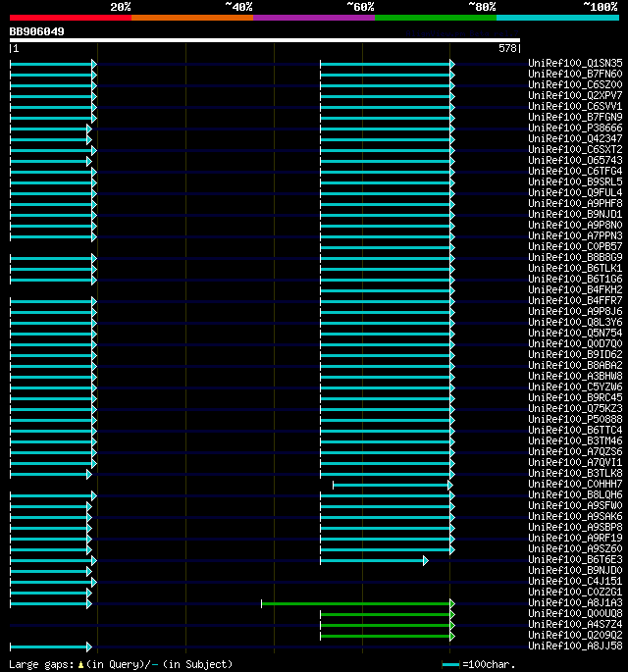Viewport: 628px width, 672px height.
Task: Click the orange ~40% identity legend segment
Action: point(192,18)
